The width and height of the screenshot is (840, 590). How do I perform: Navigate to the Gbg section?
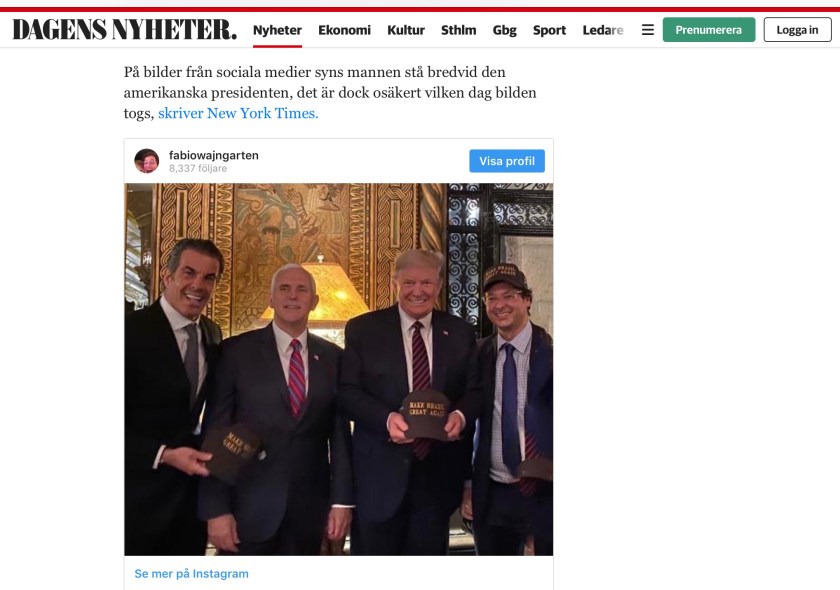[505, 30]
